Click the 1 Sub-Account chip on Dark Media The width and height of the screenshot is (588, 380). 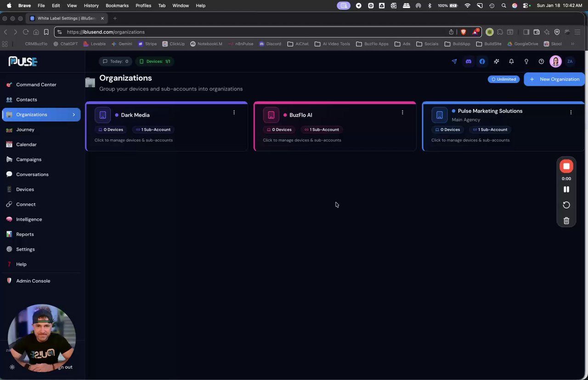153,130
